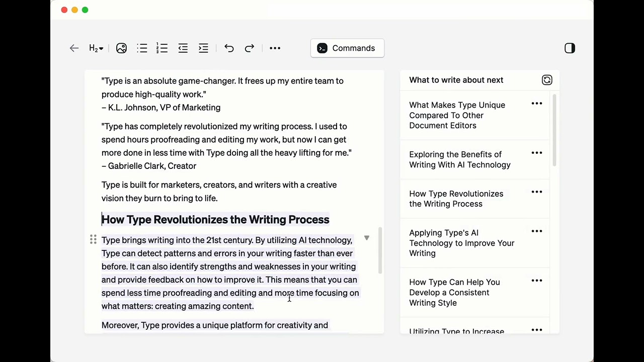Redo the last edit

coord(250,48)
